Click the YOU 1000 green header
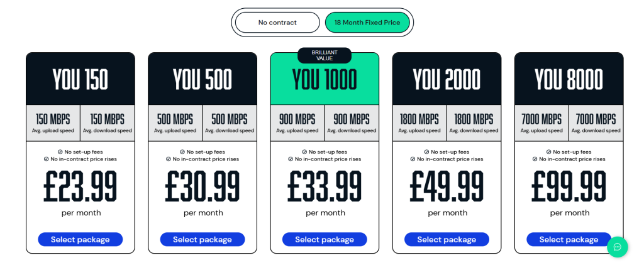This screenshot has height=265, width=644. (x=325, y=80)
